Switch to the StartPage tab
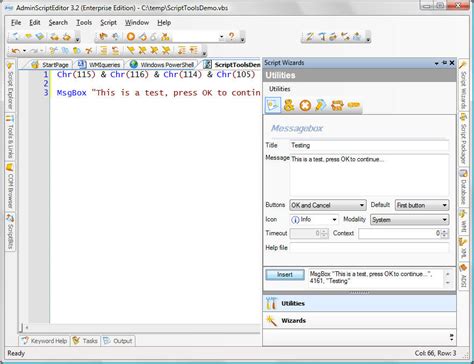The height and width of the screenshot is (364, 474). click(x=50, y=64)
